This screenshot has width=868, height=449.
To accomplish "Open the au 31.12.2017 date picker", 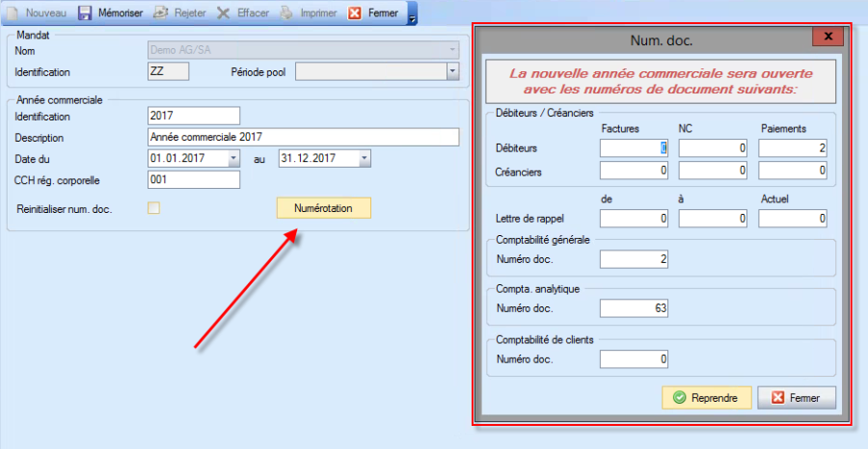I will [365, 159].
